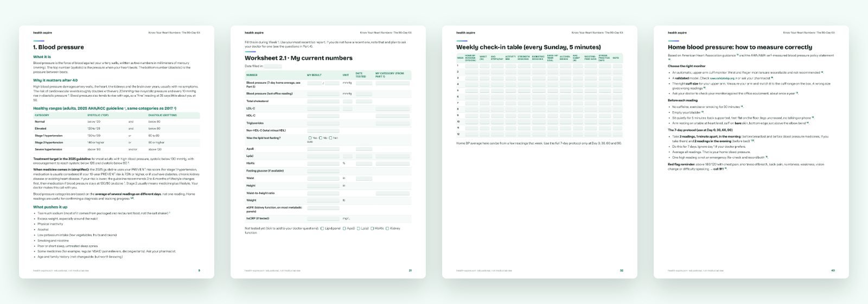
Task: Check Lp(a) in Not tested yet list
Action: click(359, 229)
